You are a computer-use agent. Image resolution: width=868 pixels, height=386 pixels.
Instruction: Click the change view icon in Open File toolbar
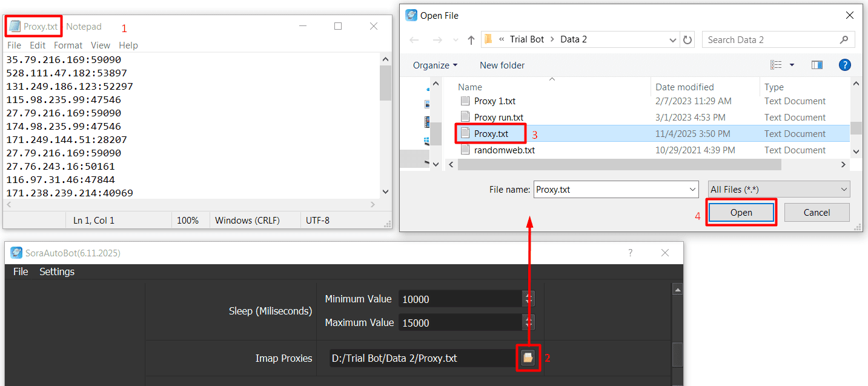pos(776,65)
